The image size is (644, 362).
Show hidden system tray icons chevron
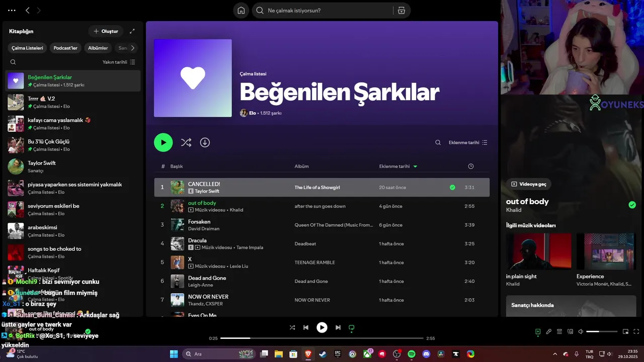(555, 354)
